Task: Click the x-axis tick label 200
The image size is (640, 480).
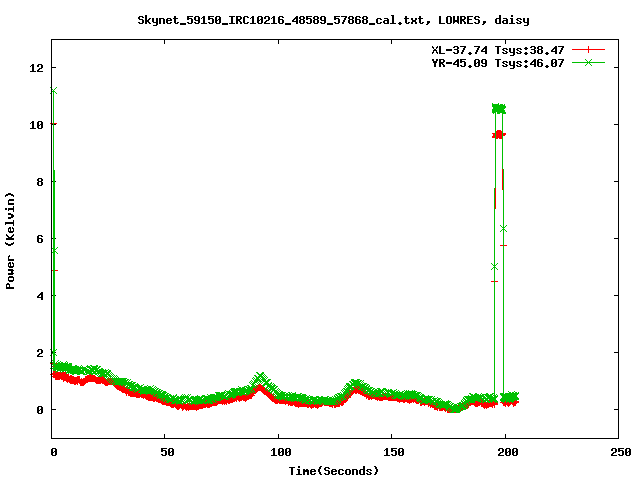Action: pyautogui.click(x=507, y=452)
